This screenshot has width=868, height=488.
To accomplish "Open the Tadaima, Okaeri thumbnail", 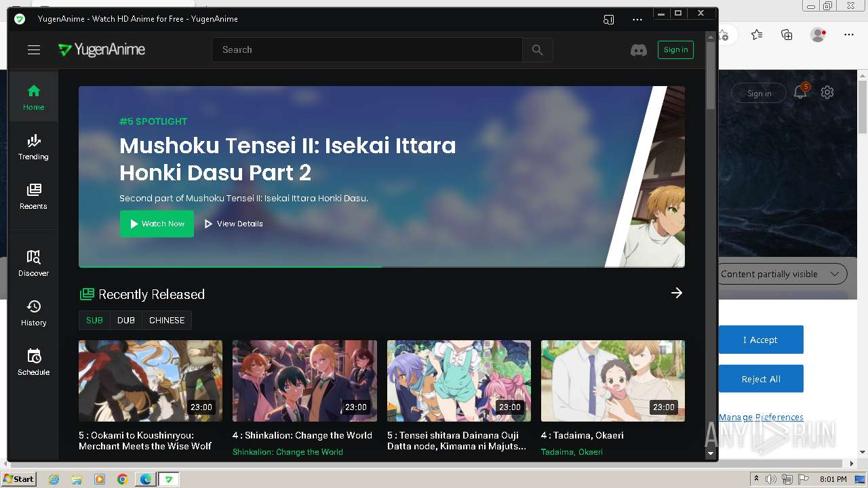I will [613, 381].
